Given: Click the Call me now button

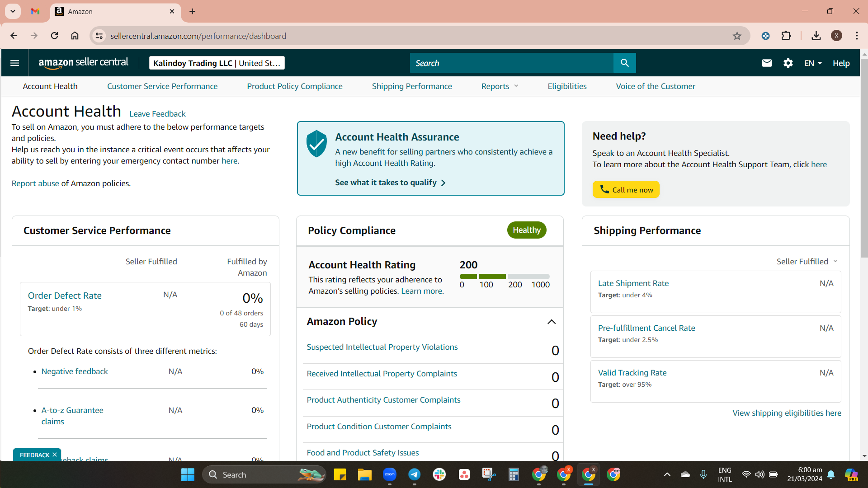Looking at the screenshot, I should tap(626, 189).
